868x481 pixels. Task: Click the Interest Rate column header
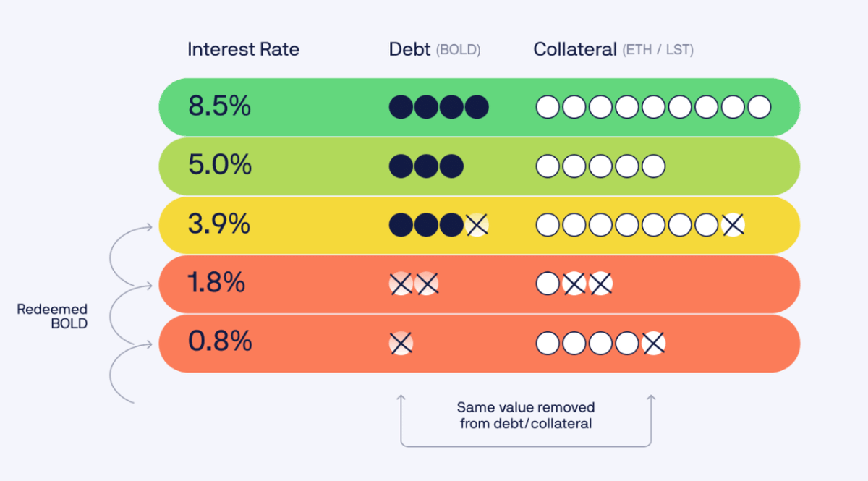(243, 49)
